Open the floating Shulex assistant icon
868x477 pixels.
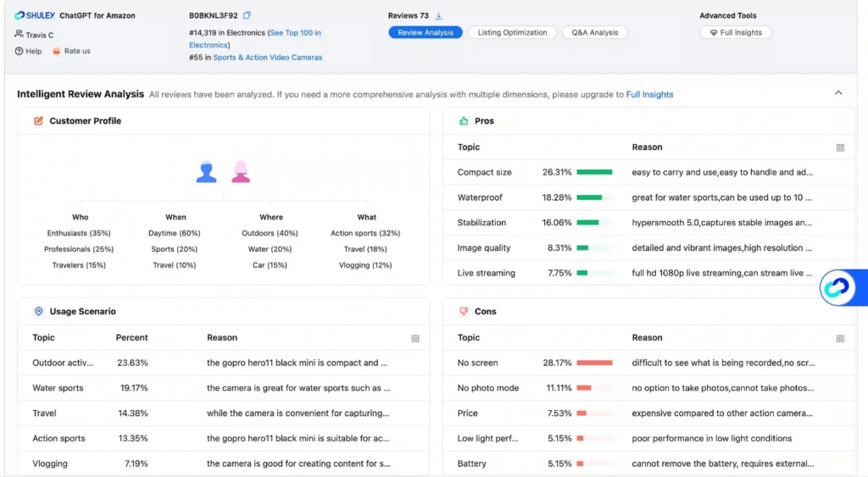click(x=837, y=287)
